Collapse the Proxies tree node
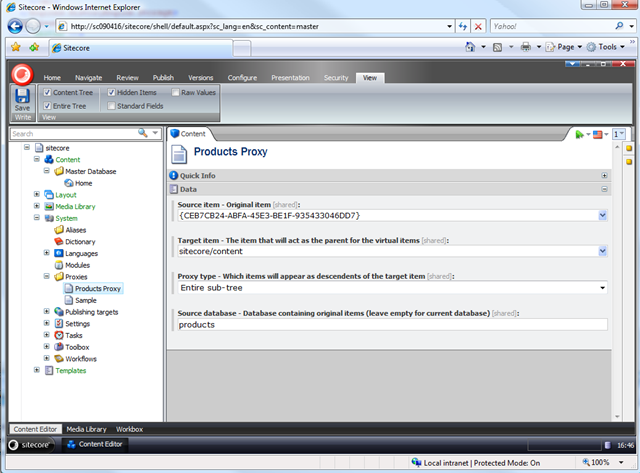 [47, 276]
